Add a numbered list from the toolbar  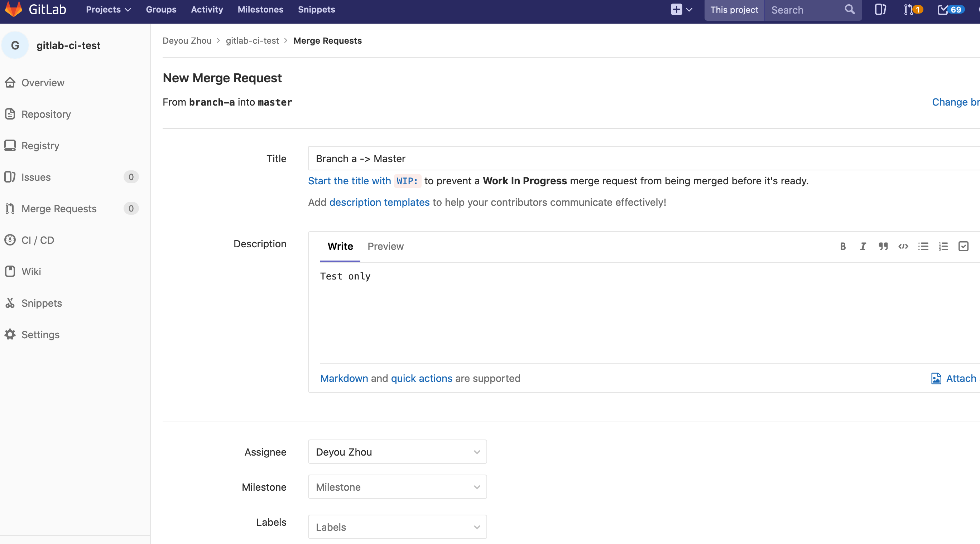tap(943, 246)
